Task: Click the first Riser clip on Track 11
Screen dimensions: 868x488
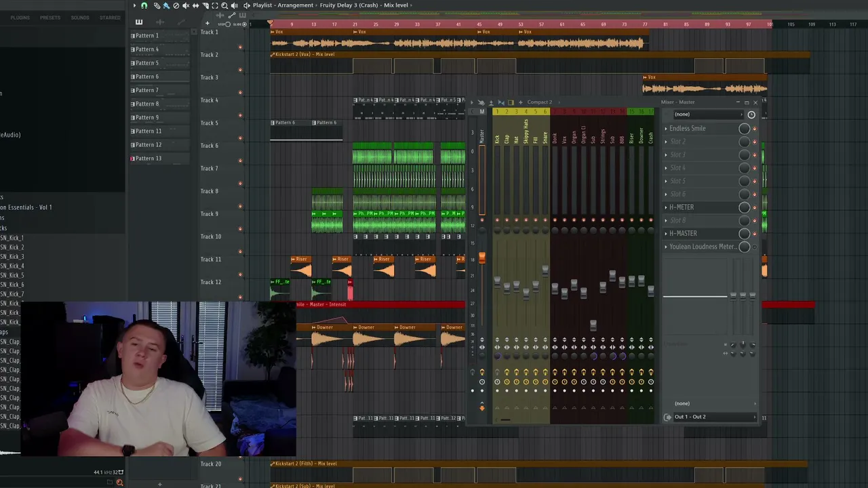Action: pos(301,268)
